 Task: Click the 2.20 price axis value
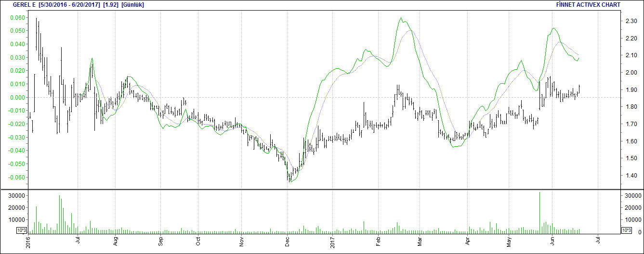point(631,38)
